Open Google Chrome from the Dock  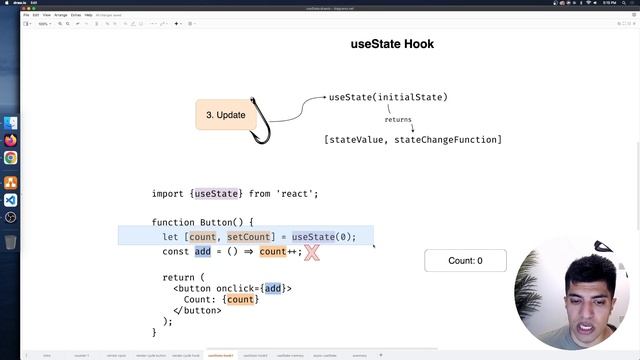(x=11, y=158)
